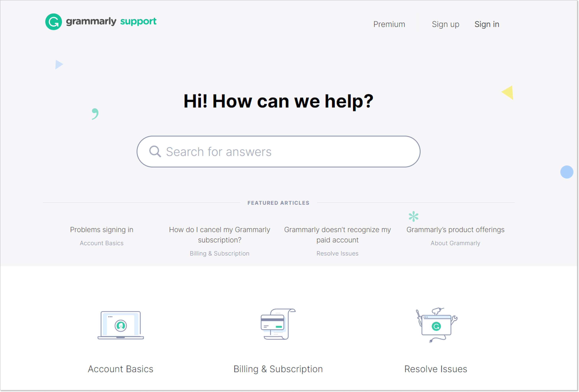The width and height of the screenshot is (579, 392).
Task: Click Grammarly doesn't recognize my paid account
Action: (337, 234)
